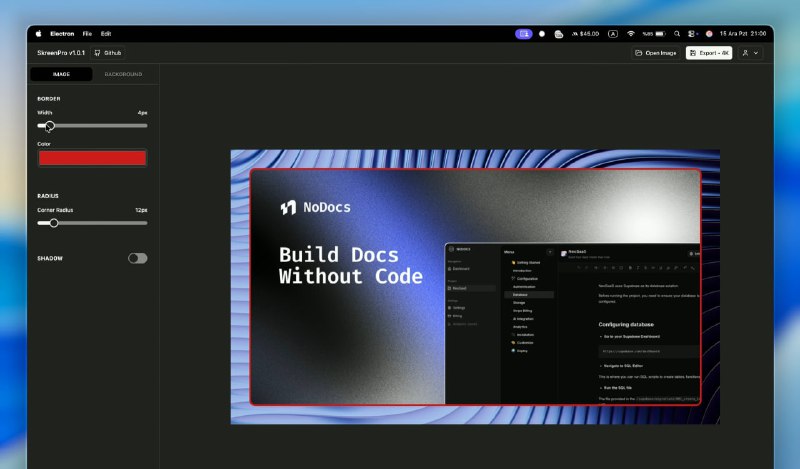The width and height of the screenshot is (800, 469).
Task: Click the battery status icon
Action: [x=660, y=33]
